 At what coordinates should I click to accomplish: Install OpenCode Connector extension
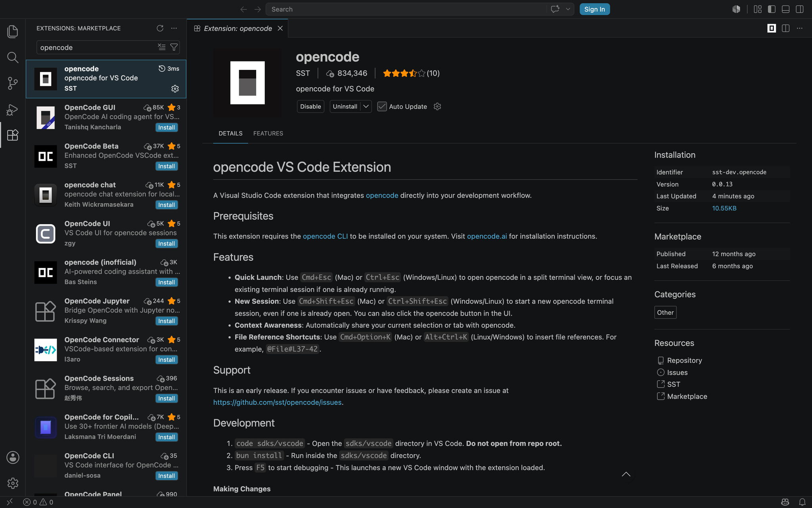[x=167, y=360]
